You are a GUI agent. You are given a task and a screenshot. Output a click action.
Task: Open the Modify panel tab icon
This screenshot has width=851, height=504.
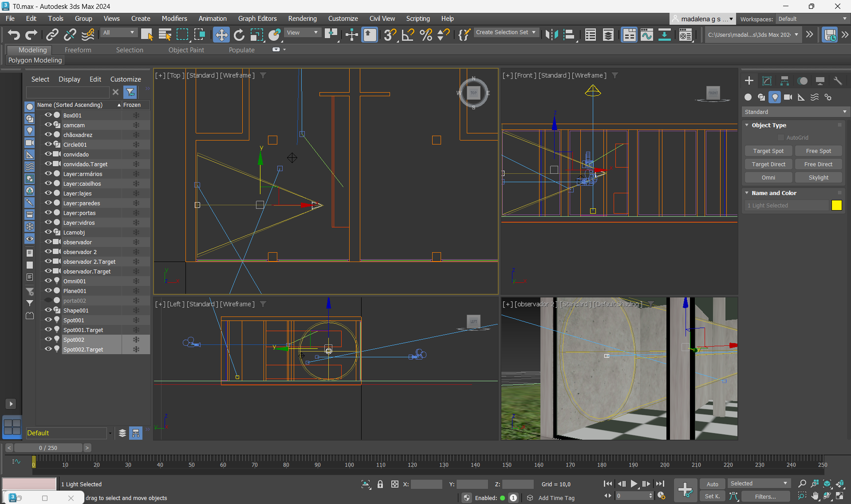767,81
